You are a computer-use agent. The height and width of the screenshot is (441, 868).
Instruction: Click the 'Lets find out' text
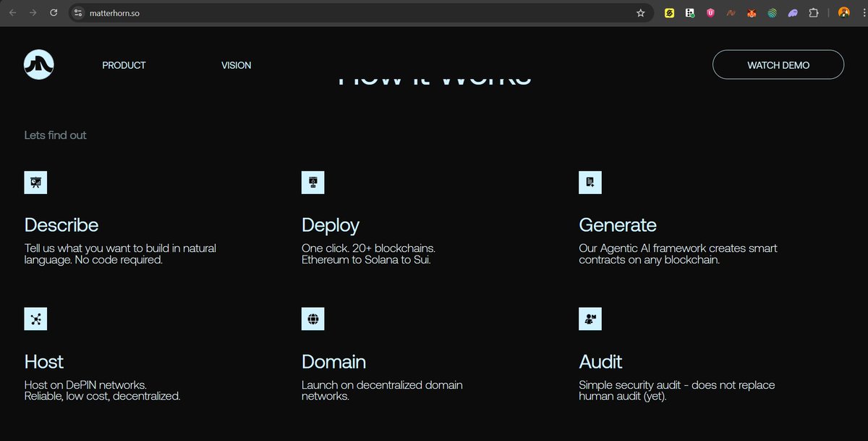click(x=56, y=135)
